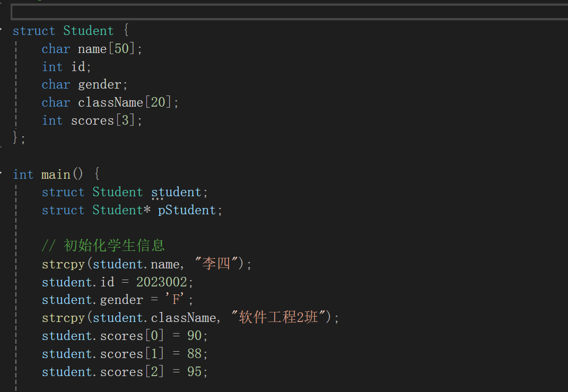Click the empty box above the code

click(x=289, y=12)
